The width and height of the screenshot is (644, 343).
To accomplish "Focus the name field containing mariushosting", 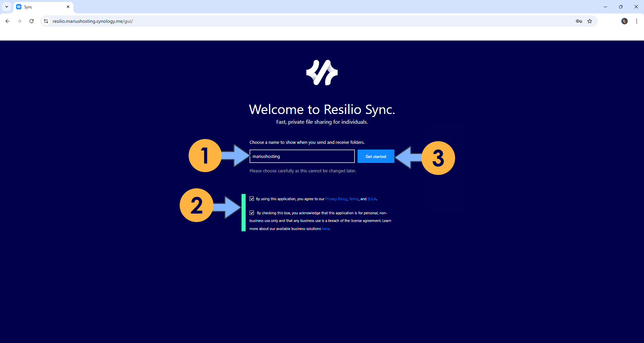I will point(302,156).
